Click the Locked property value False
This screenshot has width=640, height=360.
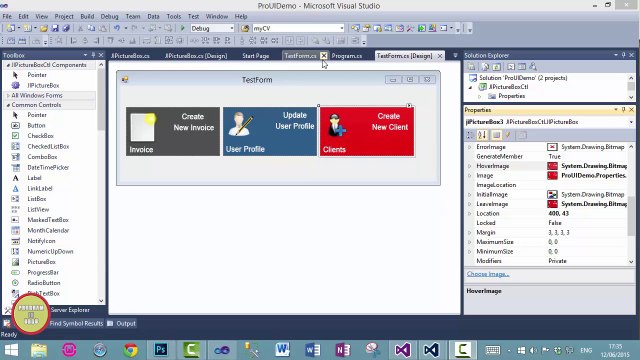[555, 223]
